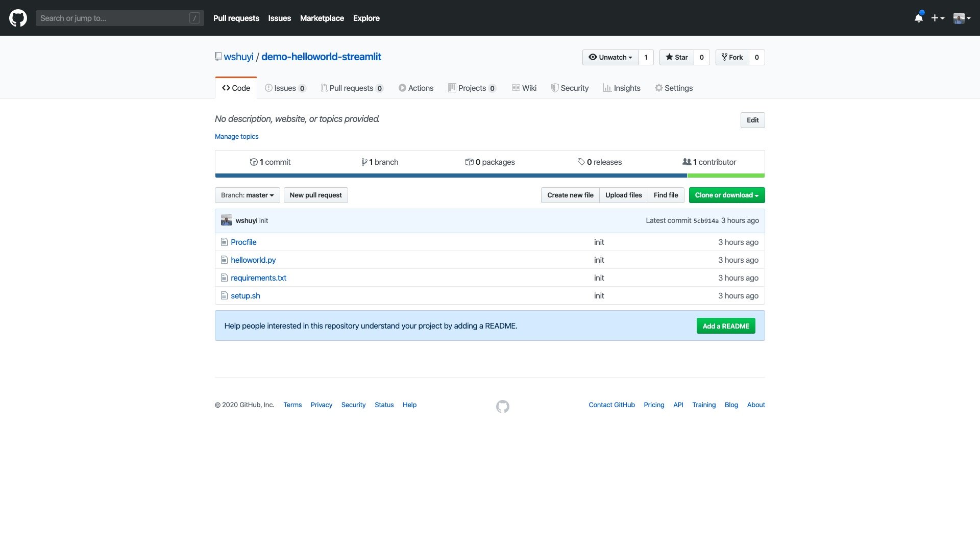Switch to the Projects tab
The height and width of the screenshot is (551, 980).
(x=472, y=88)
